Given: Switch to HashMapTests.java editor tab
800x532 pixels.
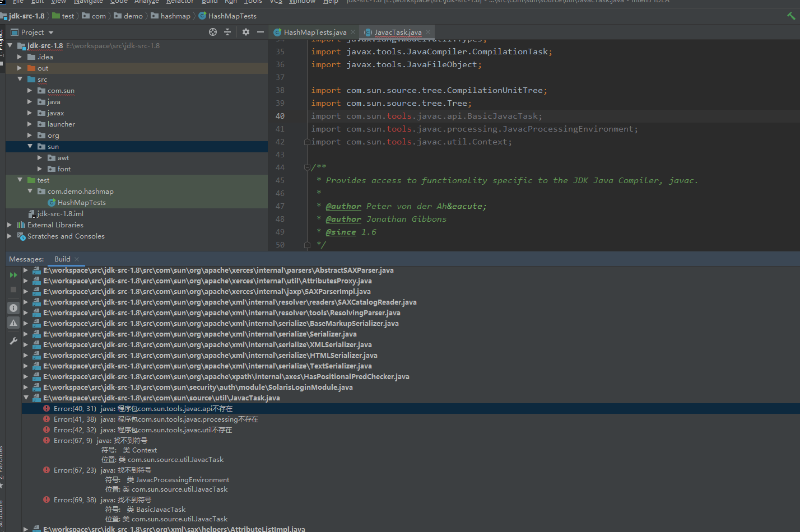Looking at the screenshot, I should [x=315, y=32].
